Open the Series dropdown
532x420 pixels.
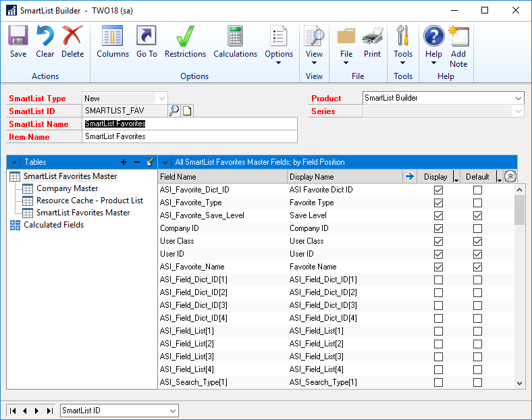[x=518, y=111]
